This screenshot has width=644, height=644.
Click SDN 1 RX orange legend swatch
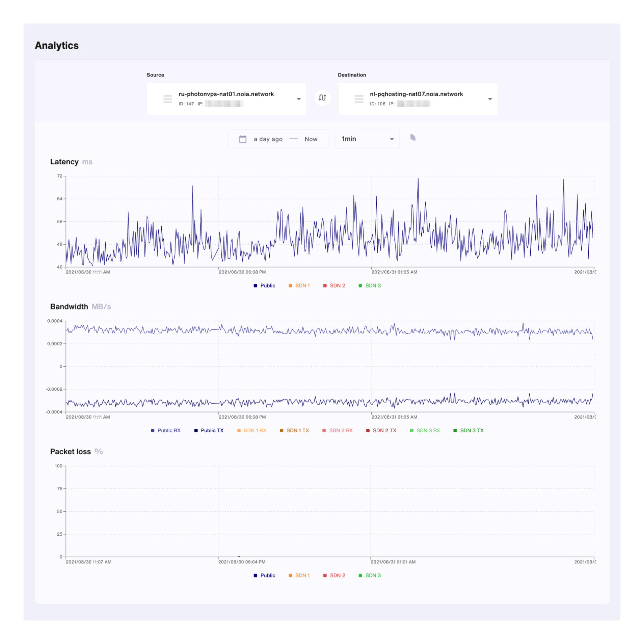pyautogui.click(x=239, y=430)
